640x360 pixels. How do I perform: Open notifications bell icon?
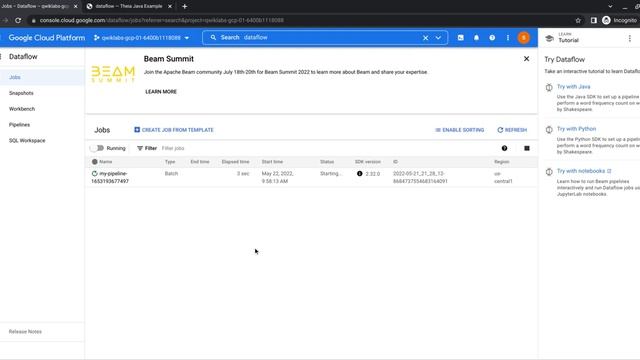(476, 38)
